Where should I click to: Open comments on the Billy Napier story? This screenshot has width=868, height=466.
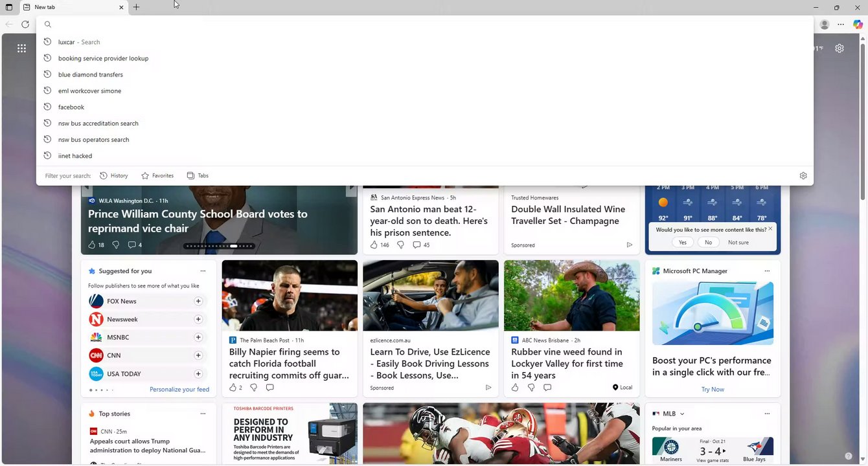point(269,387)
